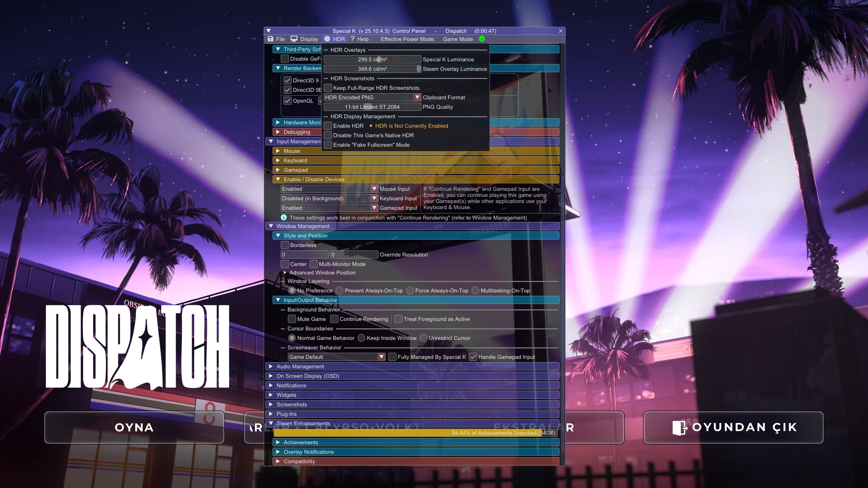Screen dimensions: 868x488
Task: Click the blue info icon under Gamepad Input row
Action: (x=284, y=217)
